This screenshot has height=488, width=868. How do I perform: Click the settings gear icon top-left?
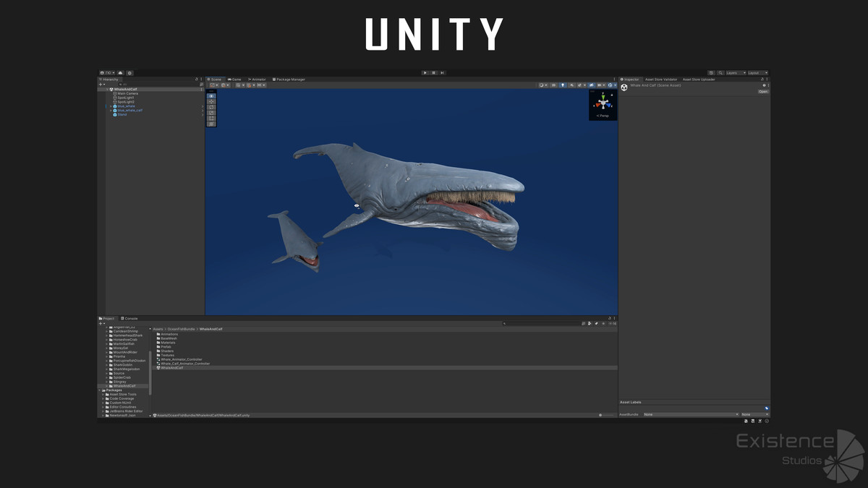pyautogui.click(x=129, y=72)
